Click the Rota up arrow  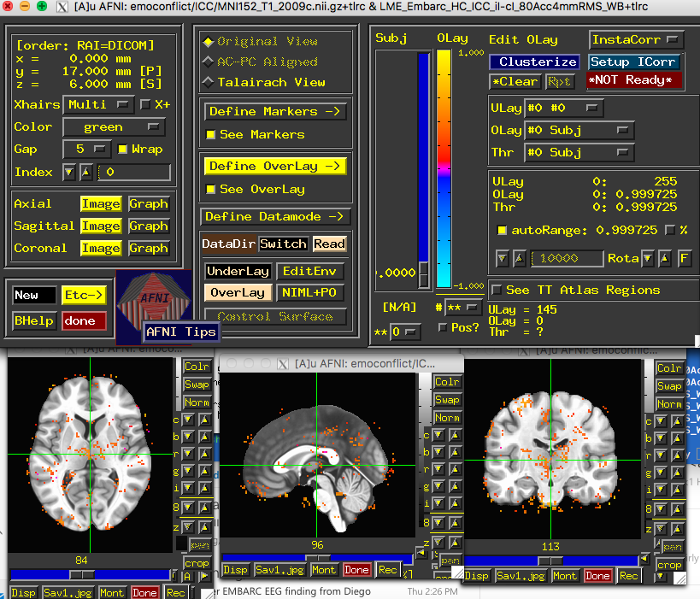(x=665, y=258)
